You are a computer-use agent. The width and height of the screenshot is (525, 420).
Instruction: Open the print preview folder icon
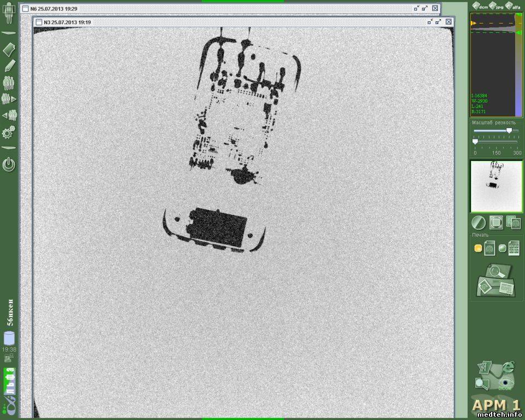[495, 279]
